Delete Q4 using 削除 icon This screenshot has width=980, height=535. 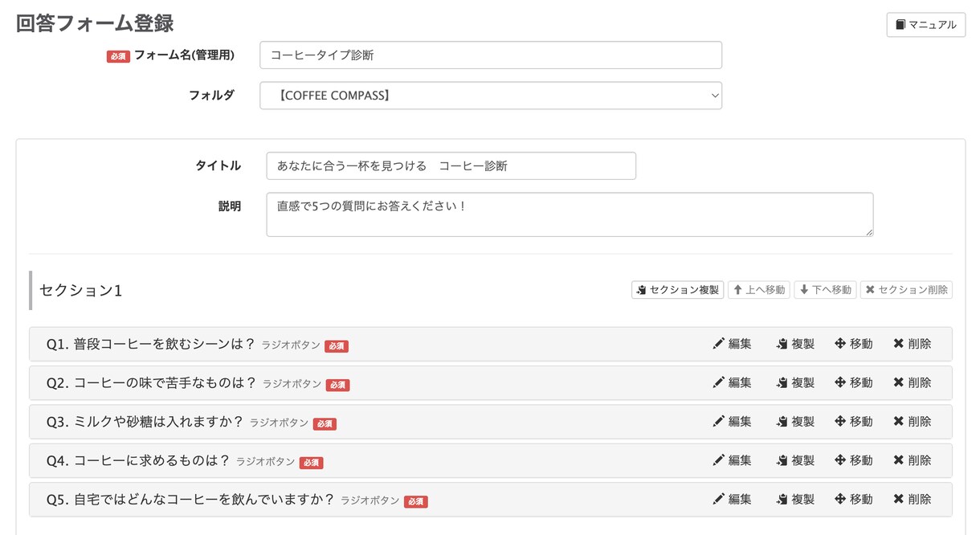point(913,460)
